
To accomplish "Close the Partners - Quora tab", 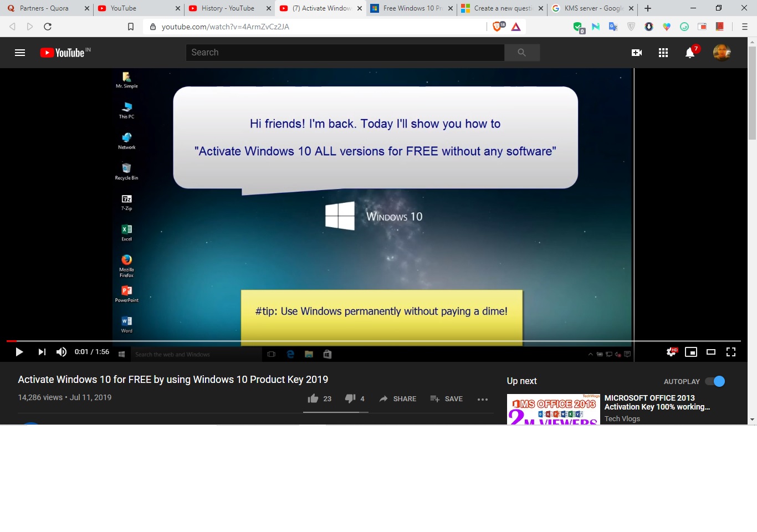I will pyautogui.click(x=87, y=8).
